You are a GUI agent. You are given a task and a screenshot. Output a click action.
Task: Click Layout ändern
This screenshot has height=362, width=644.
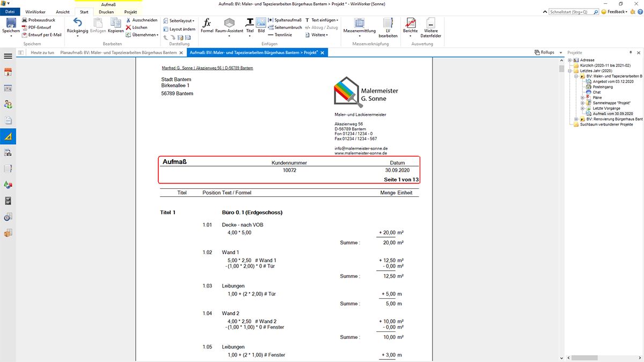click(x=179, y=29)
